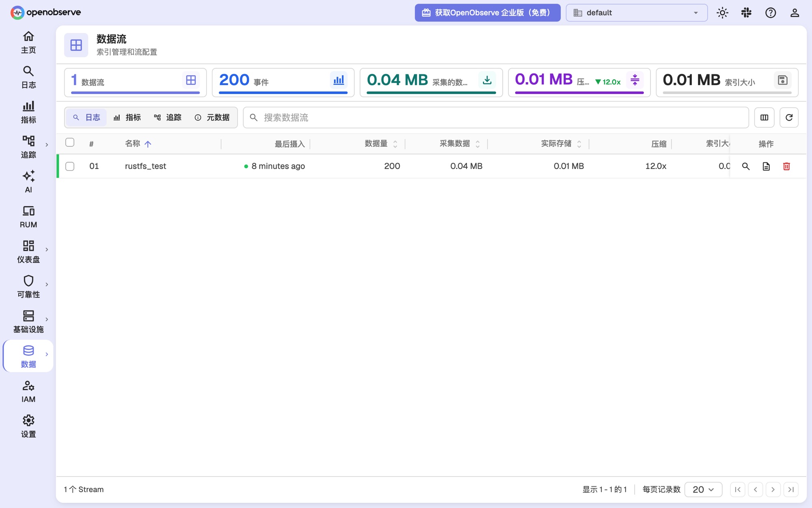This screenshot has width=812, height=508.
Task: Expand the 可靠性 sidebar submenu chevron
Action: point(47,284)
